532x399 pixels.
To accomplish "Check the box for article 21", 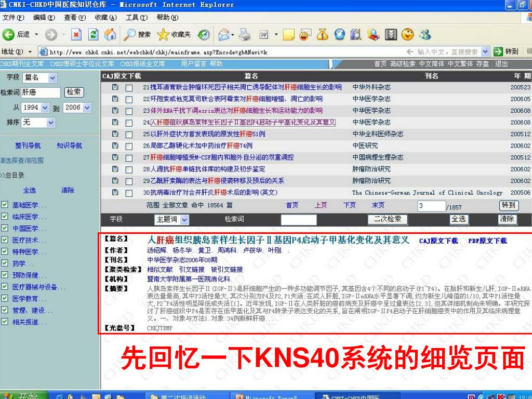I will pyautogui.click(x=129, y=88).
